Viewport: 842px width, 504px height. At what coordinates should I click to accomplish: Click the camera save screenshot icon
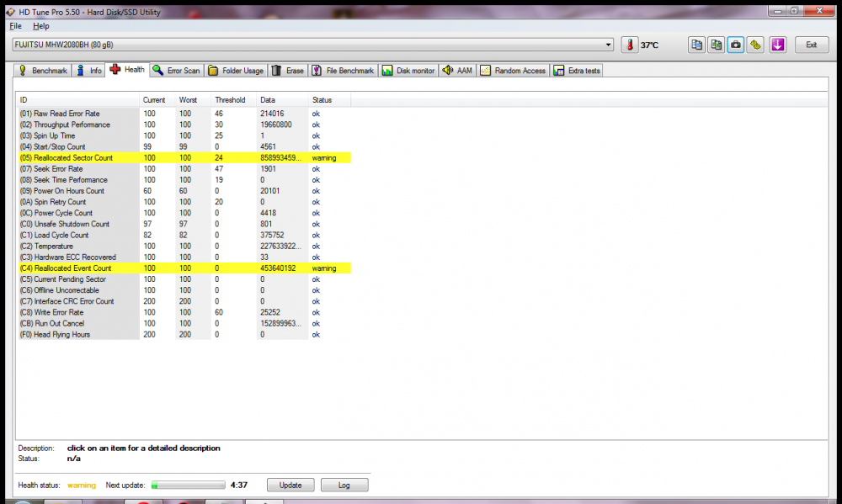[736, 45]
